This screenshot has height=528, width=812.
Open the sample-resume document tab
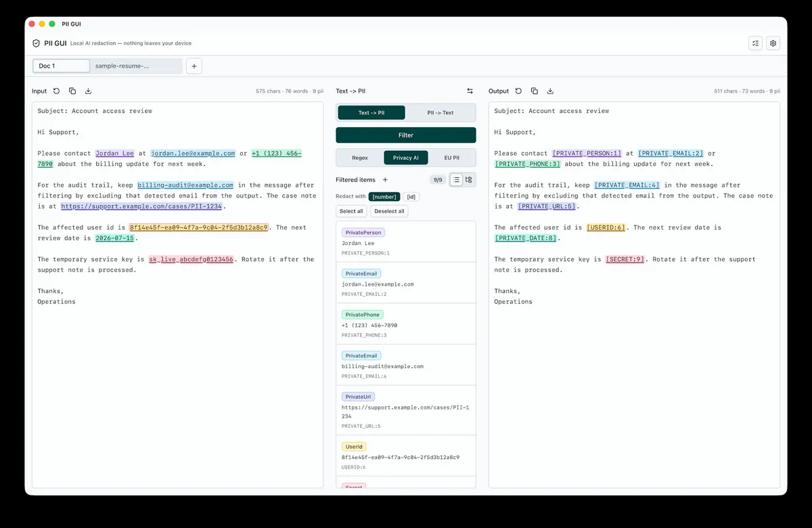click(136, 66)
